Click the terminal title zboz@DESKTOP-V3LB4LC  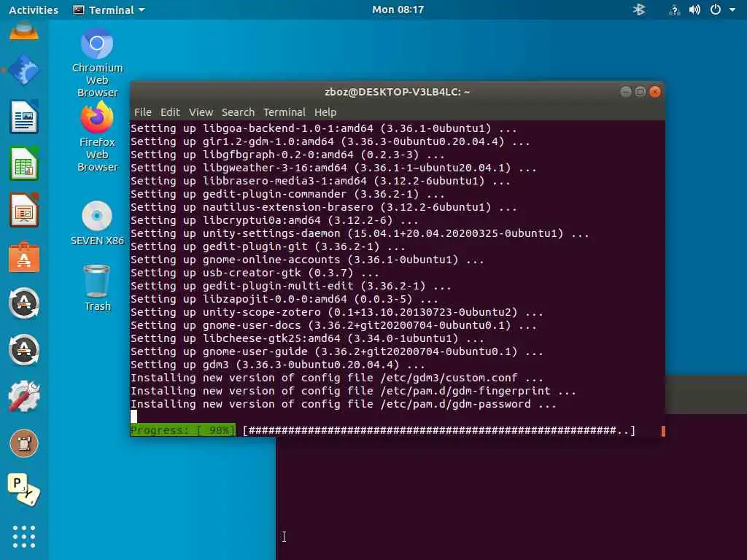click(x=397, y=92)
